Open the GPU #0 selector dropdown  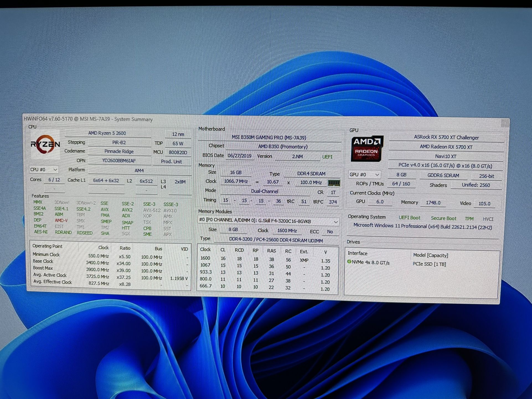pos(364,175)
